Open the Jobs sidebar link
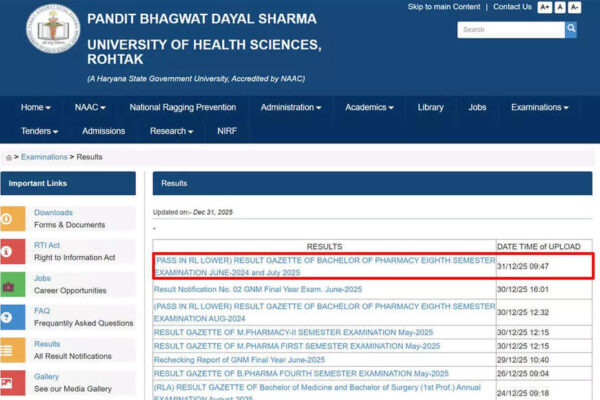 coord(42,278)
